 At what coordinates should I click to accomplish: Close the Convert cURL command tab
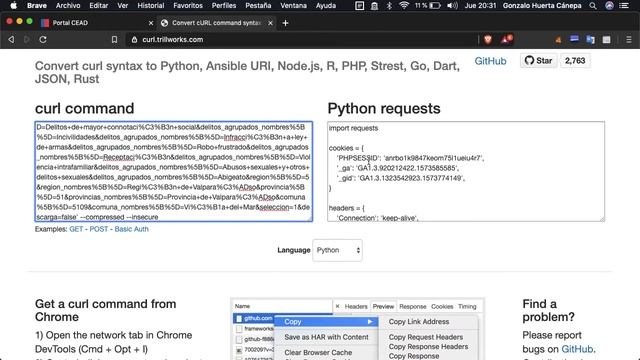tap(270, 23)
